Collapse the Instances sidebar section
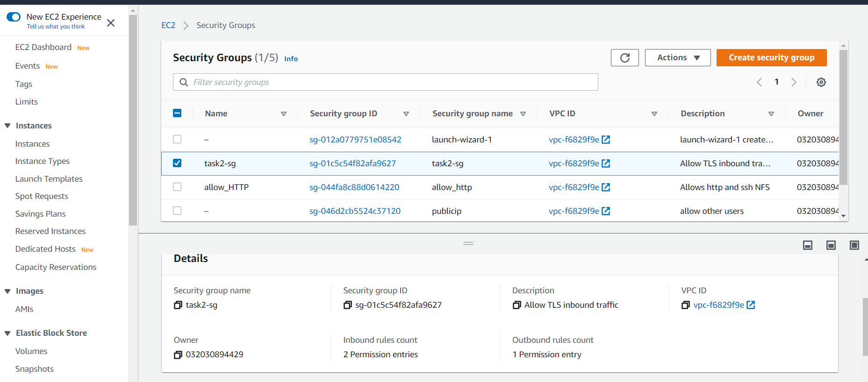 [x=7, y=126]
